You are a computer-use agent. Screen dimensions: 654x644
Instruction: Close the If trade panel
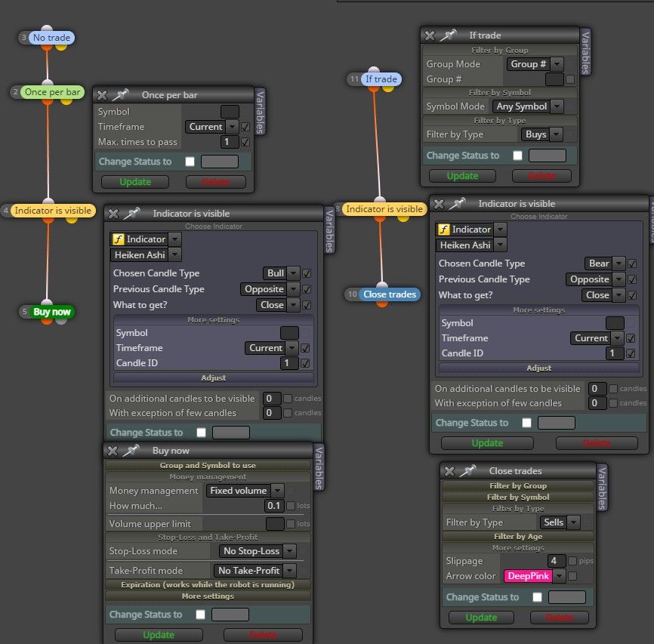coord(430,35)
